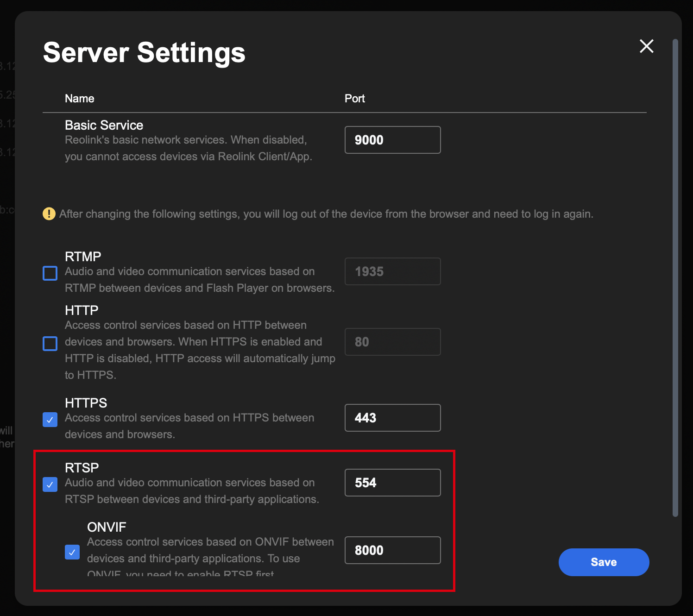Screen dimensions: 693x616
Task: Click the ONVIF port field 8000
Action: (x=392, y=550)
